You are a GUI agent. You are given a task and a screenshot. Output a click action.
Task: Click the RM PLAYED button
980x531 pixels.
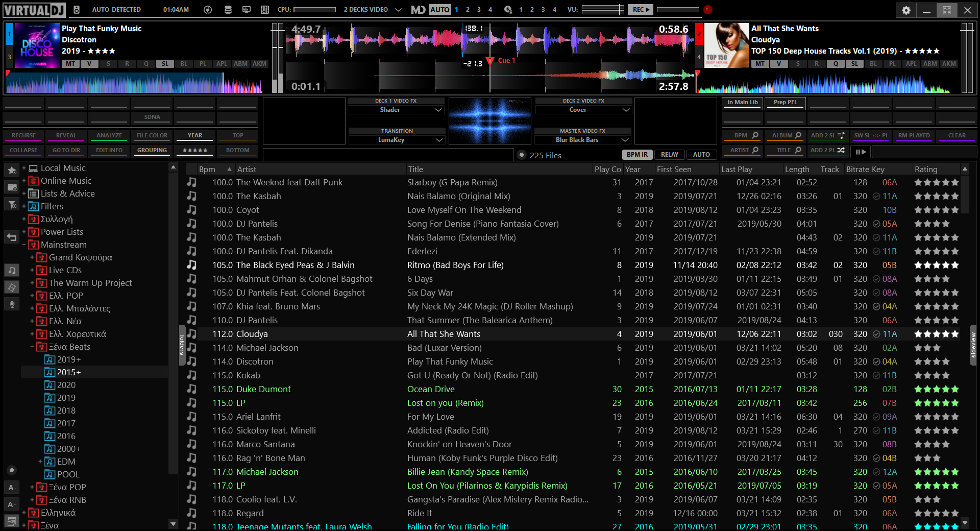(914, 136)
